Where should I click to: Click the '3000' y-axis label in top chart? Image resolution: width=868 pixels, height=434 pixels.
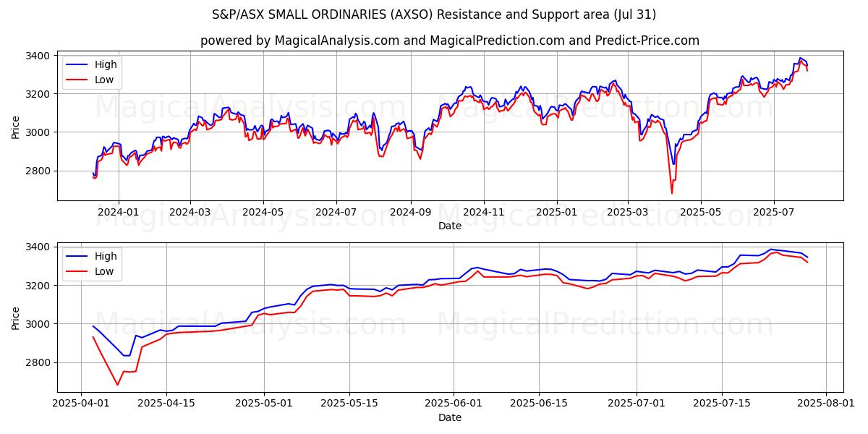pyautogui.click(x=38, y=132)
